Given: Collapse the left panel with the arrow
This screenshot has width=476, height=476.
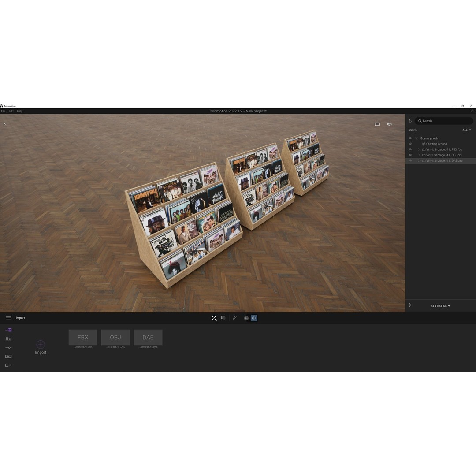Looking at the screenshot, I should click(x=4, y=124).
